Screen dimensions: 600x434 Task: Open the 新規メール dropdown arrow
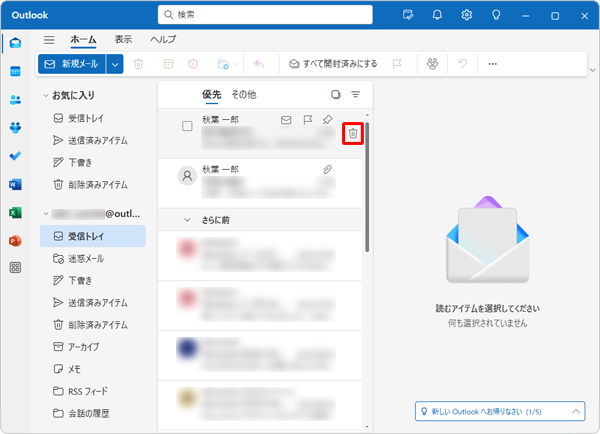pos(115,64)
